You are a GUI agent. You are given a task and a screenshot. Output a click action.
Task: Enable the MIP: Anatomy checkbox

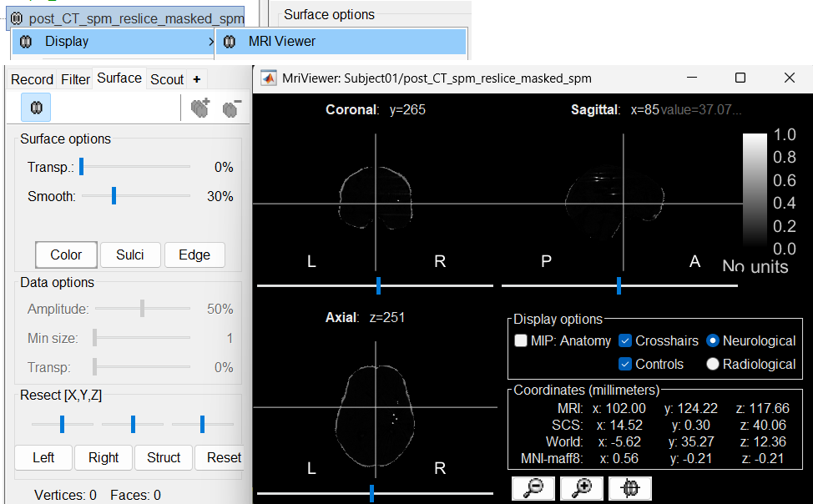pyautogui.click(x=522, y=340)
